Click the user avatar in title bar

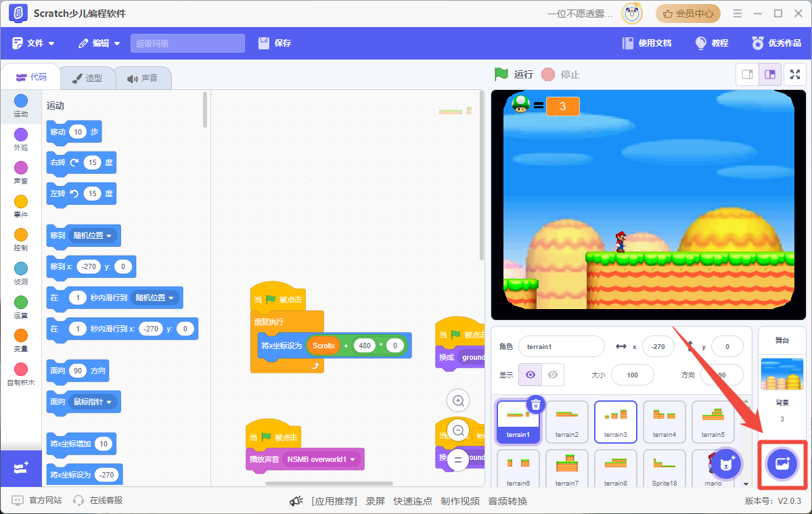tap(633, 14)
